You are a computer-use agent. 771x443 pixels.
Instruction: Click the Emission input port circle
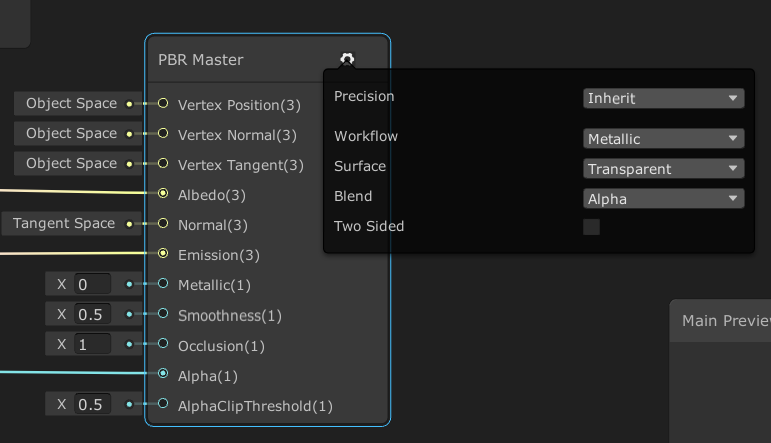click(163, 254)
